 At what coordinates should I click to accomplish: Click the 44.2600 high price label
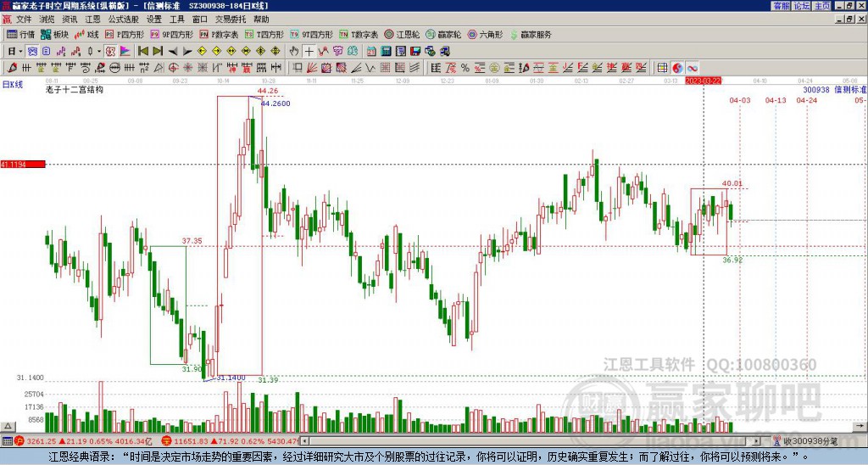click(275, 104)
